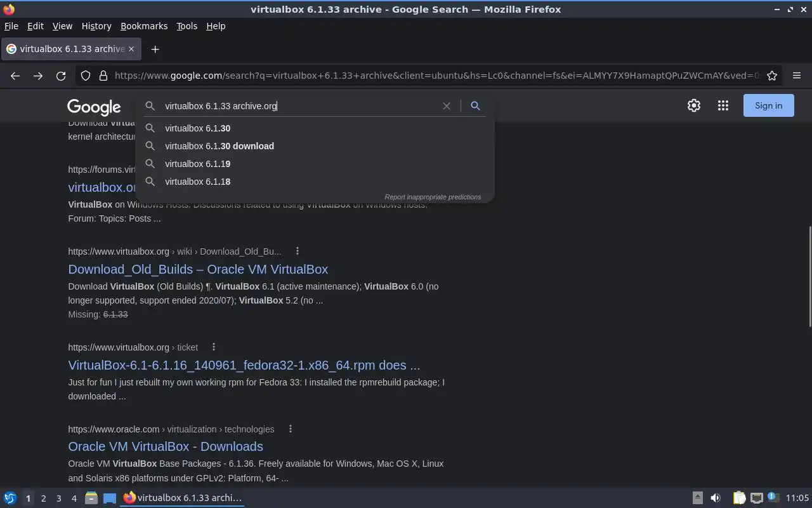Bookmark this page with the star
Screen dimensions: 812x508
(x=772, y=76)
